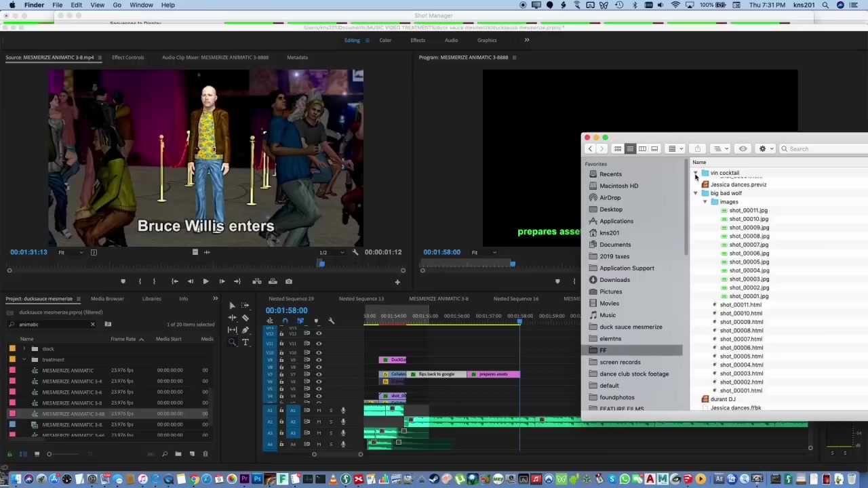Viewport: 868px width, 488px height.
Task: Toggle V9 track output eye
Action: pos(319,359)
